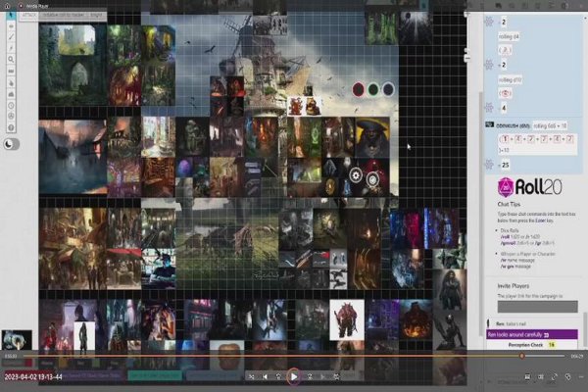The width and height of the screenshot is (588, 392).
Task: Toggle the dark mode moon switch
Action: tap(11, 144)
